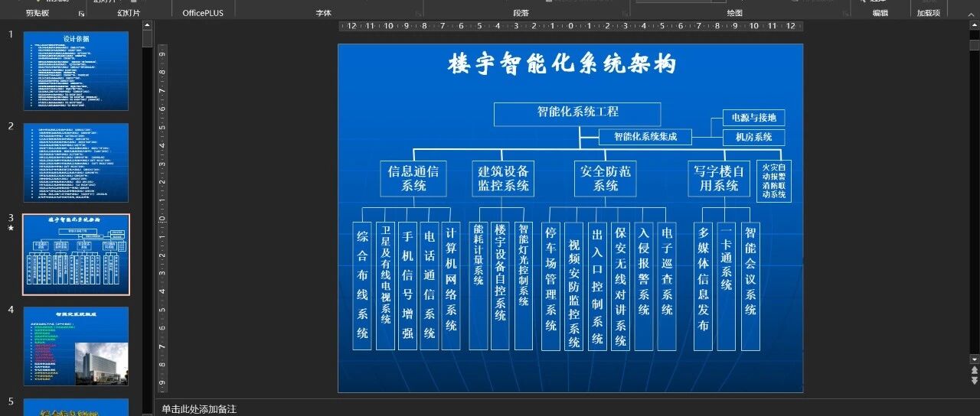Select the 能耗计量系统 vertical box
This screenshot has height=416, width=980.
coord(479,286)
